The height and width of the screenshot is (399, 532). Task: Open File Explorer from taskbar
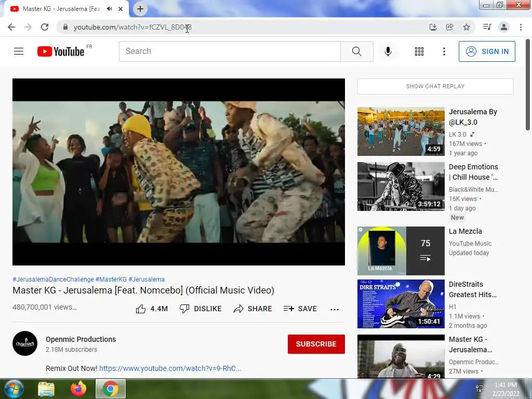(x=46, y=389)
